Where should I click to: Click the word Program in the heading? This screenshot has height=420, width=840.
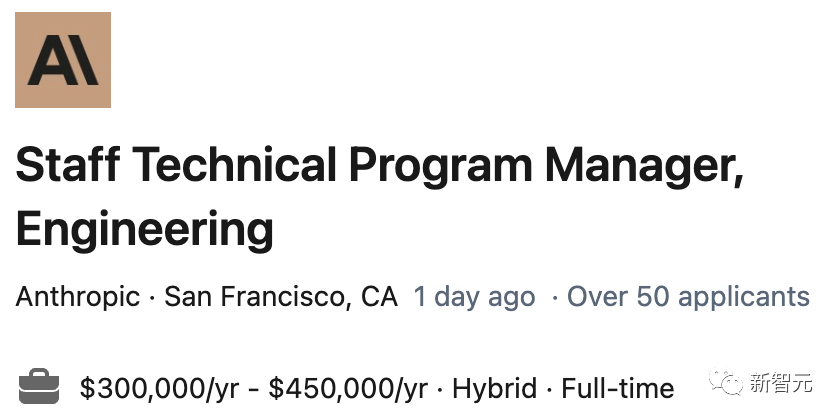click(x=441, y=167)
